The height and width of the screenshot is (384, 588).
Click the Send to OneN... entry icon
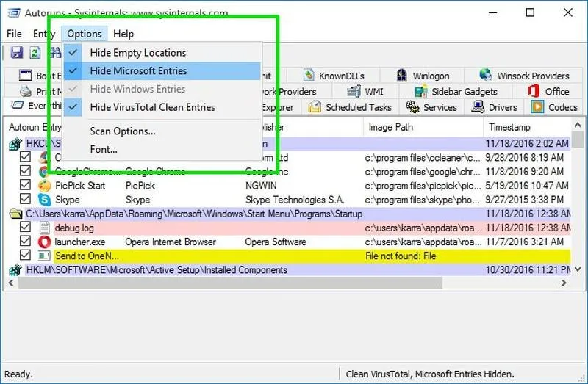click(44, 256)
